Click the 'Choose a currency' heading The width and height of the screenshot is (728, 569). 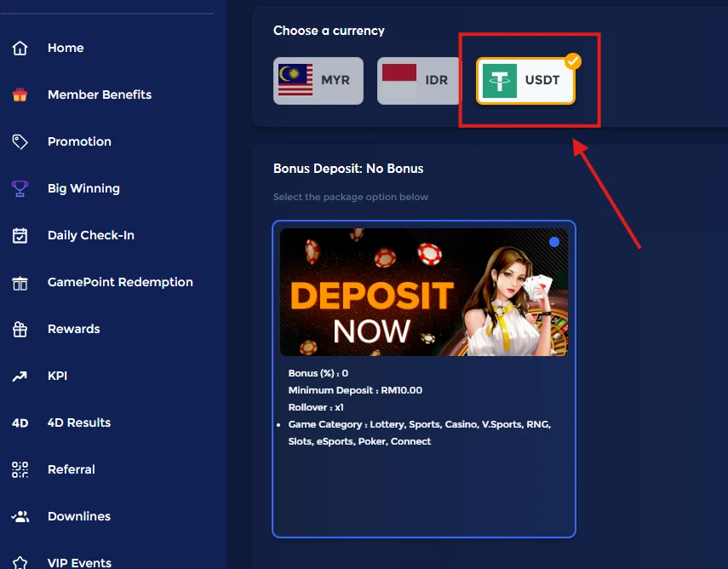click(x=329, y=31)
